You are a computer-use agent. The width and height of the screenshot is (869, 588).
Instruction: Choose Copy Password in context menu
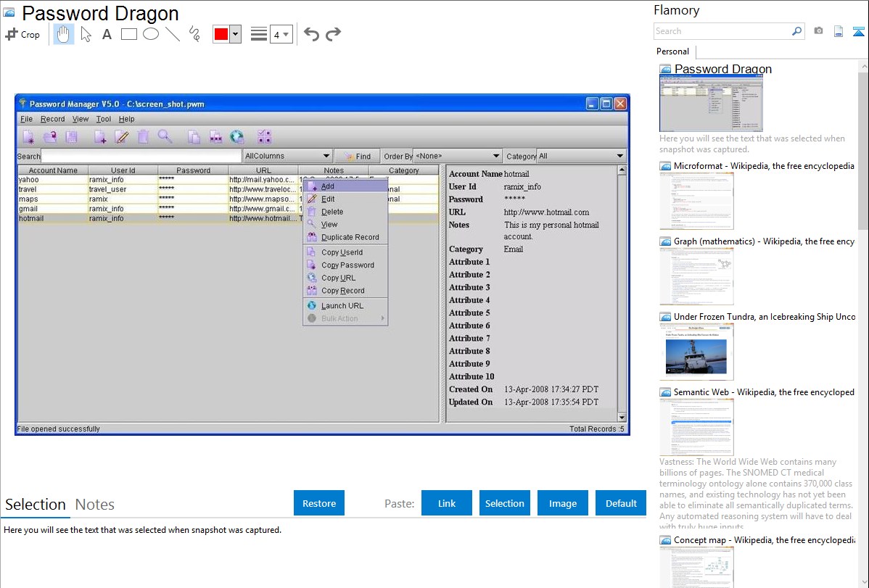[345, 265]
